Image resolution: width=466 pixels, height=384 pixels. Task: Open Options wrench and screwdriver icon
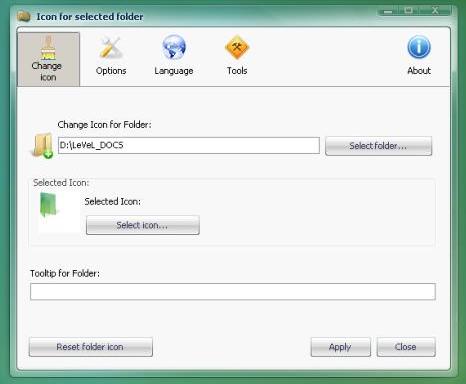coord(111,47)
